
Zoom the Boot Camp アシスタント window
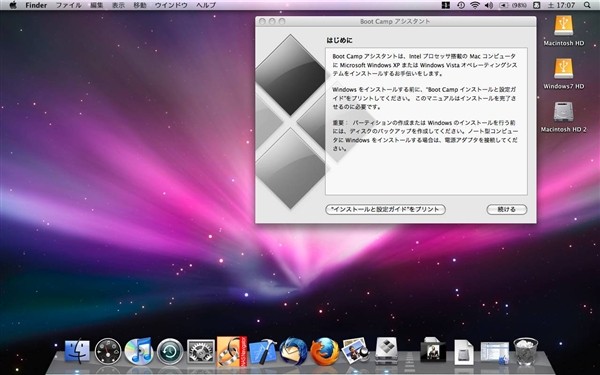(x=282, y=21)
